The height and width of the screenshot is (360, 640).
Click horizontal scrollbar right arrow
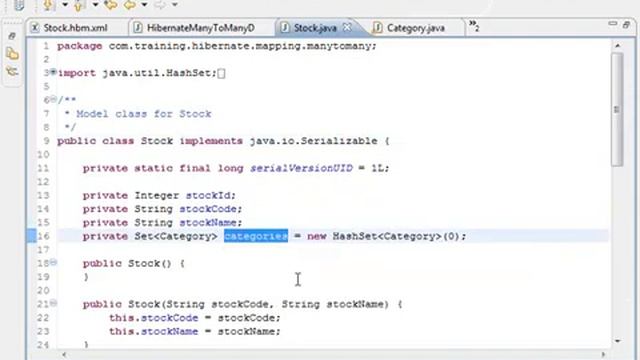click(x=603, y=355)
